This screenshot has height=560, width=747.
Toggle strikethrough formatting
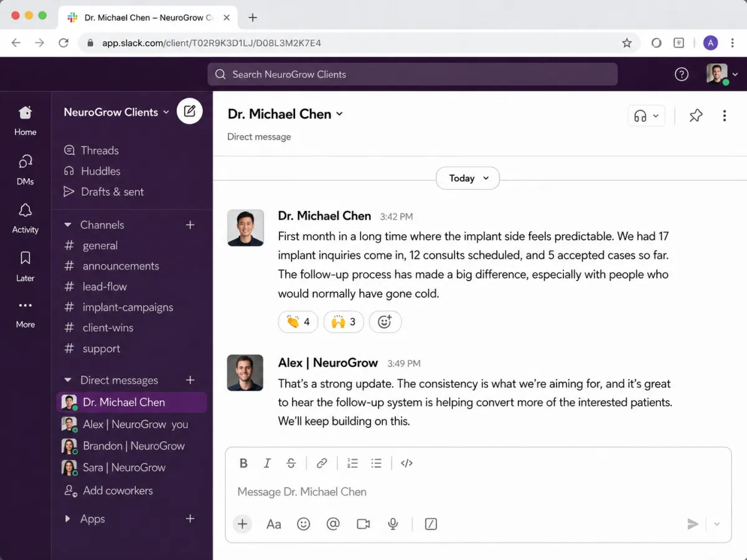[291, 463]
